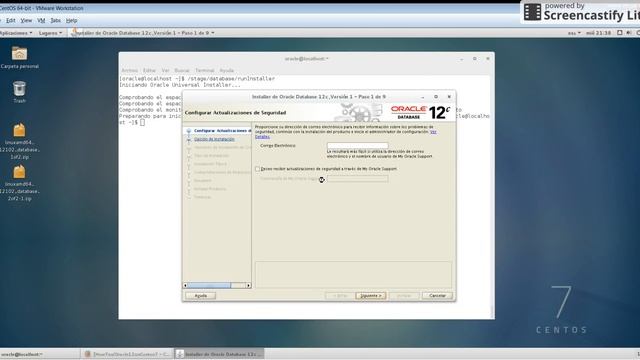Open the terminal Archivo menu
Screen dimensions: 640x360
129,70
